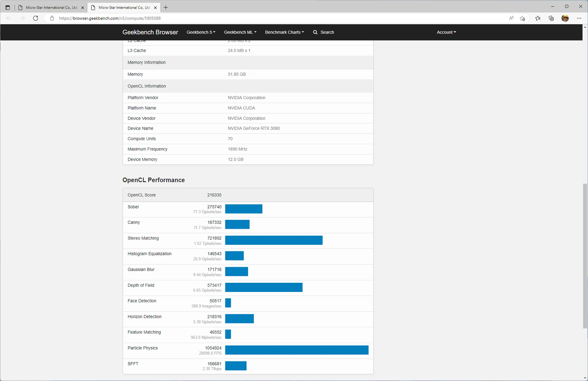The image size is (588, 381).
Task: Click the Histogram Equalization label
Action: [149, 254]
